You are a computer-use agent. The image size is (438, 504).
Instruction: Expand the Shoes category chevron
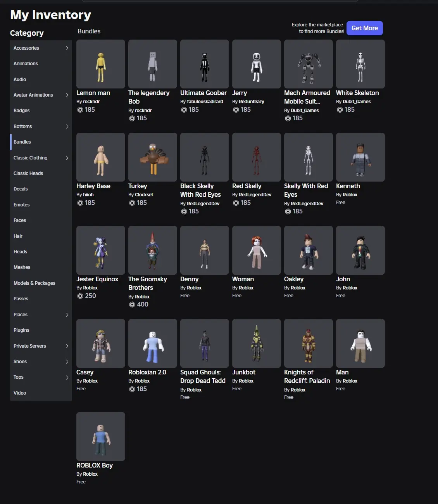67,362
